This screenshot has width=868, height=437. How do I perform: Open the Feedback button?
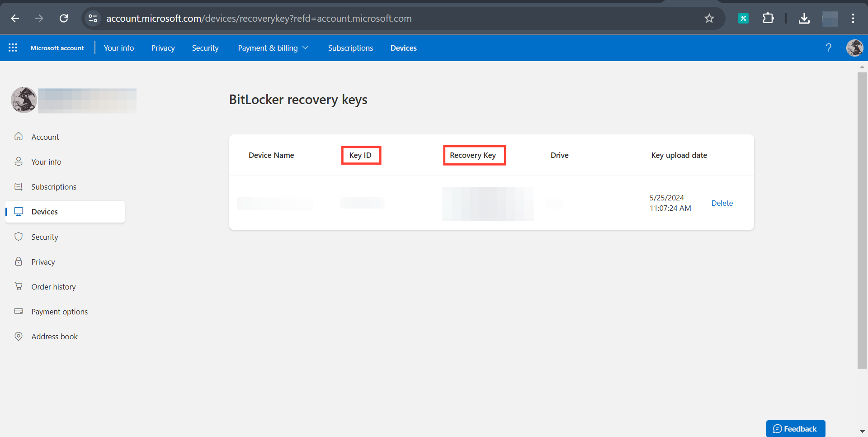point(796,428)
